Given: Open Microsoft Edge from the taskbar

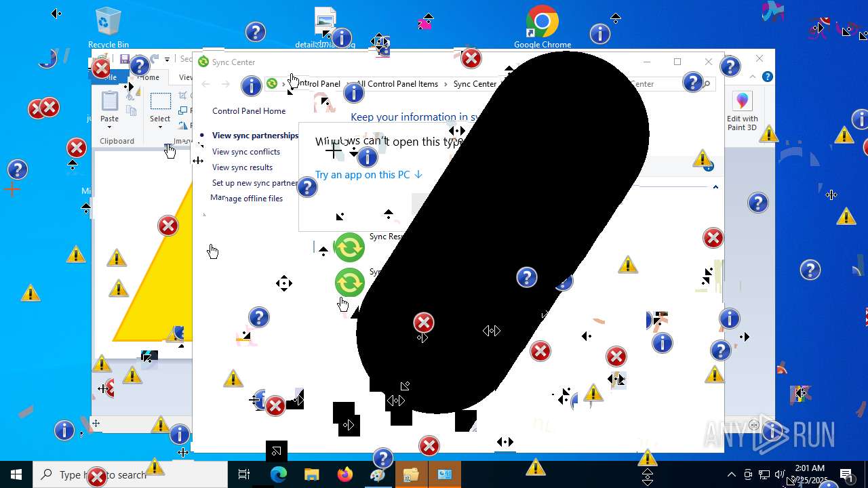Looking at the screenshot, I should tap(279, 474).
